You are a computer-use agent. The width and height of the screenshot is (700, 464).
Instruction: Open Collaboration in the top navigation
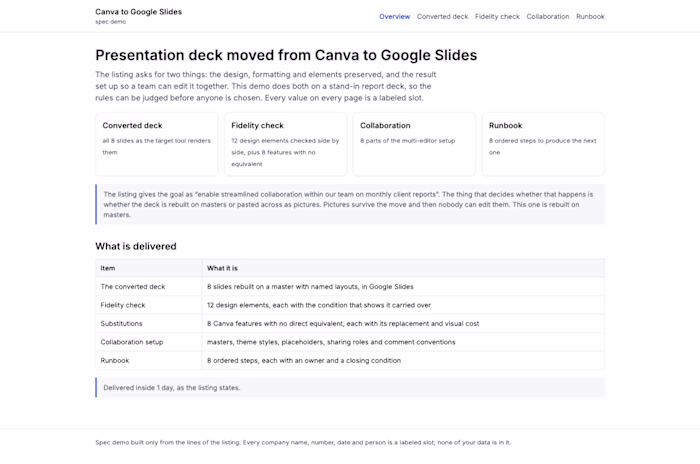[548, 17]
